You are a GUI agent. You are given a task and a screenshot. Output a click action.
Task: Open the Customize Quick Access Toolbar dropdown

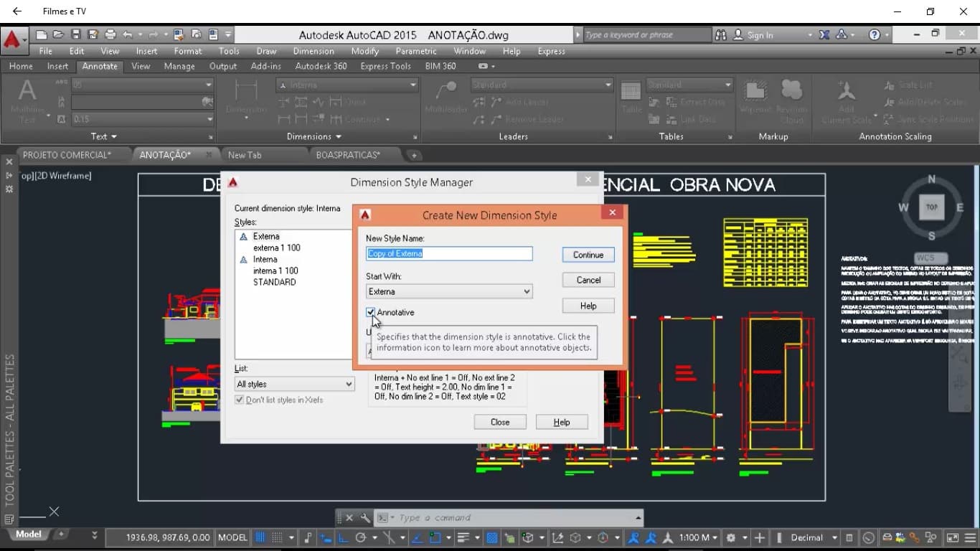click(x=228, y=34)
